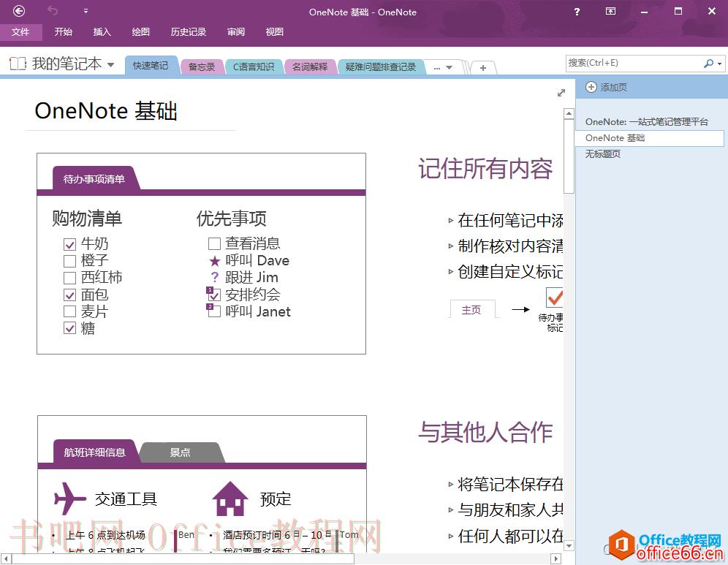Image resolution: width=728 pixels, height=565 pixels.
Task: Click the horizontal scrollbar right arrow
Action: [556, 558]
